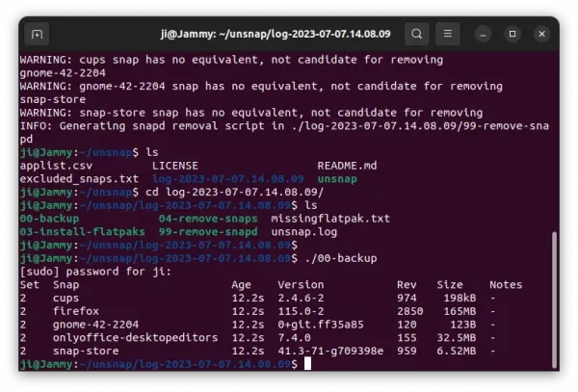The width and height of the screenshot is (578, 392).
Task: Click the firefox version 115.0-2
Action: [301, 311]
